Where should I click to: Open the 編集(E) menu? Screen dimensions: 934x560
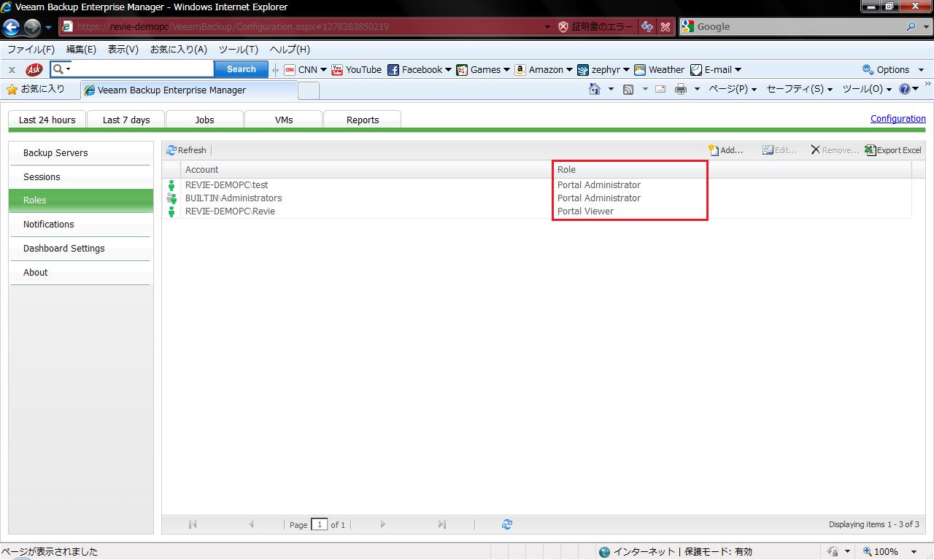[81, 50]
